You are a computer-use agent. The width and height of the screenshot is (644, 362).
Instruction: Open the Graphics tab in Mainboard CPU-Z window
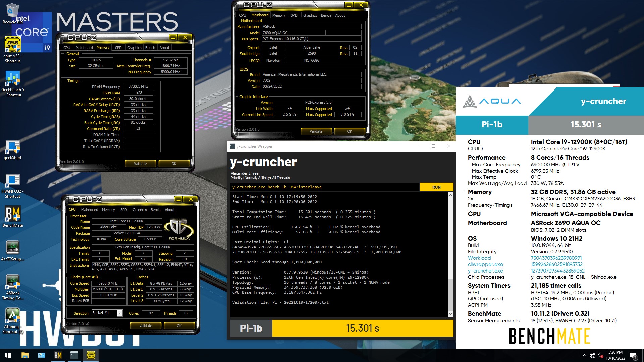click(x=310, y=15)
